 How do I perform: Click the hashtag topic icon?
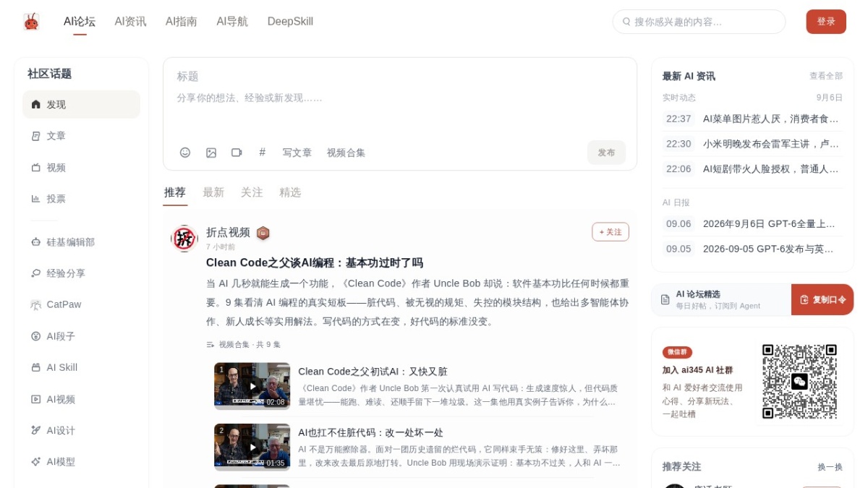[262, 153]
